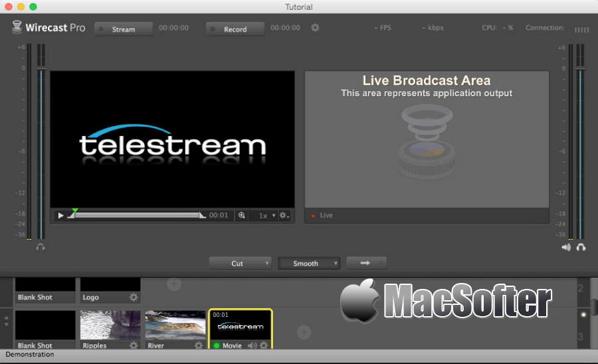Start recording with the Record button

(235, 29)
